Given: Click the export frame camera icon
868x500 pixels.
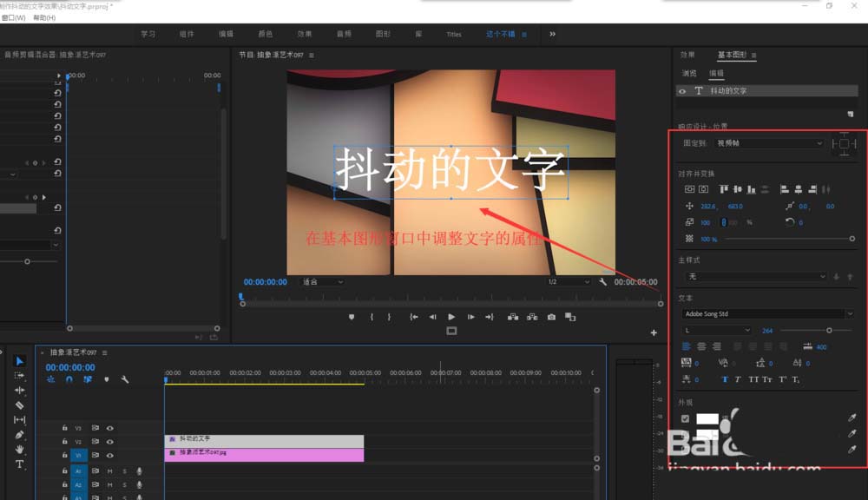Looking at the screenshot, I should coord(549,317).
